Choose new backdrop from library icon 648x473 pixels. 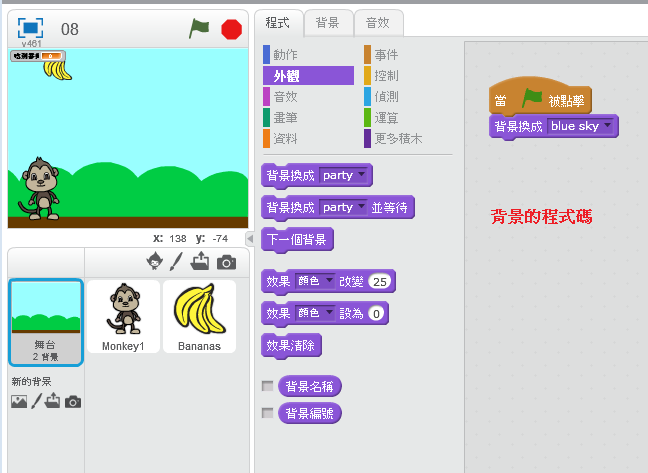pyautogui.click(x=19, y=401)
